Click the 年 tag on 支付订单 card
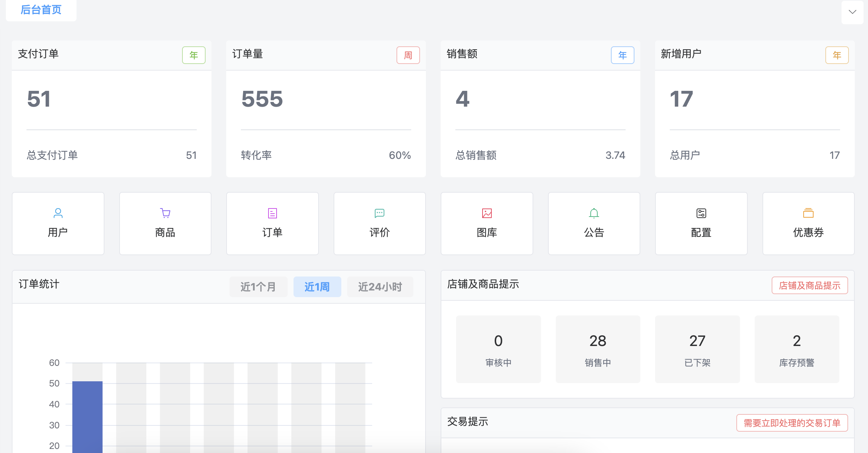The width and height of the screenshot is (868, 453). tap(194, 55)
